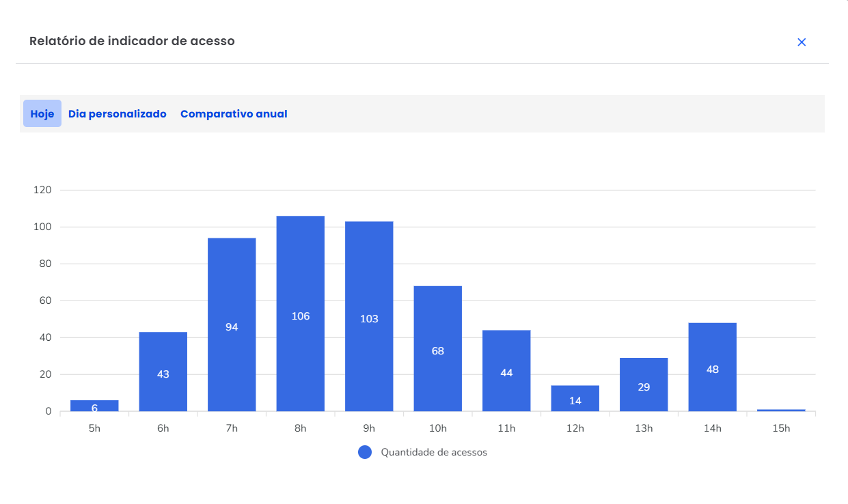Click the 120 y-axis label
Screen dimensions: 848x504
click(x=42, y=190)
